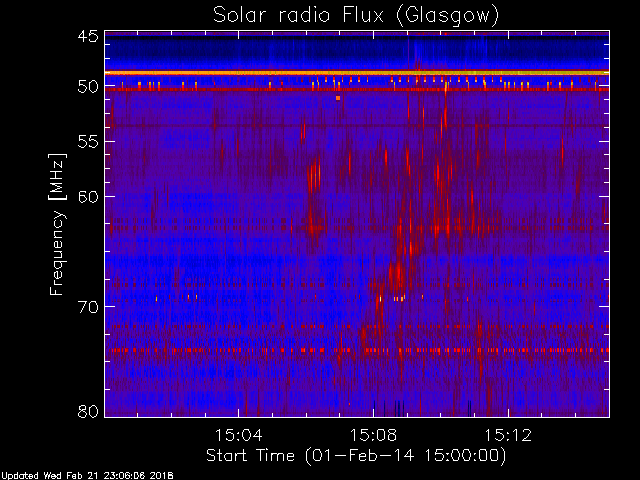This screenshot has height=480, width=640.
Task: Click the '45' frequency tick label
Action: coord(88,37)
